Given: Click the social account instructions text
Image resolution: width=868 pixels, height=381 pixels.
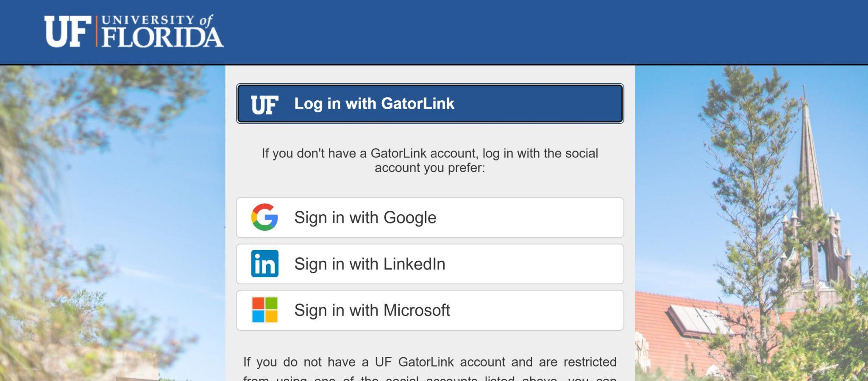Looking at the screenshot, I should (x=430, y=160).
